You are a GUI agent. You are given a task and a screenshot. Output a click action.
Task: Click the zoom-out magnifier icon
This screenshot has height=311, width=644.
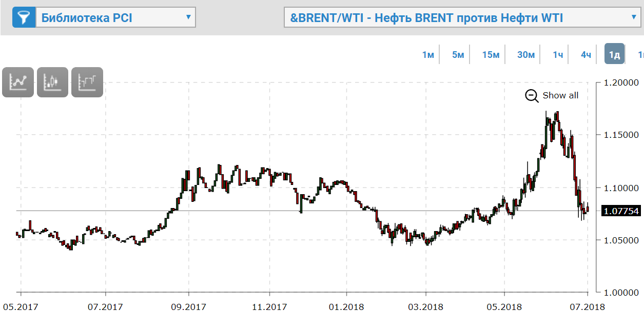click(x=532, y=96)
